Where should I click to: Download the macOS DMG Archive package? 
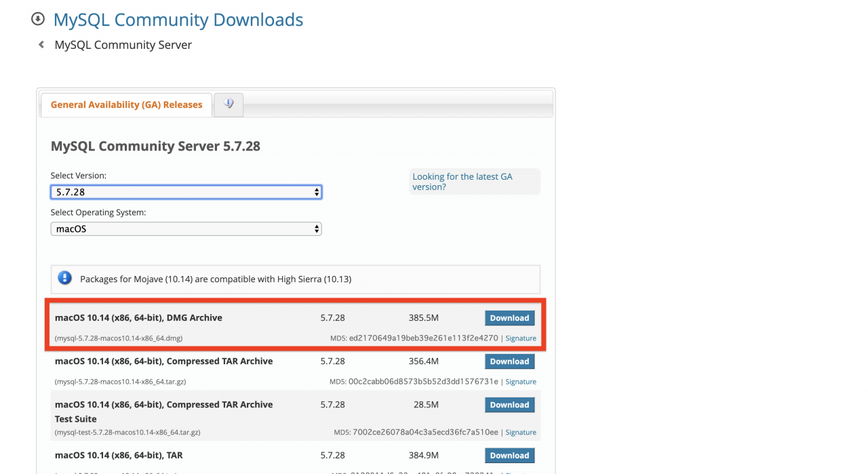(509, 318)
